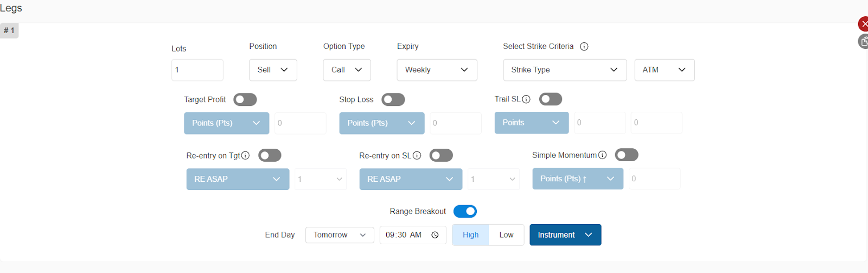The height and width of the screenshot is (273, 868).
Task: Disable the Range Breakout toggle
Action: click(465, 211)
